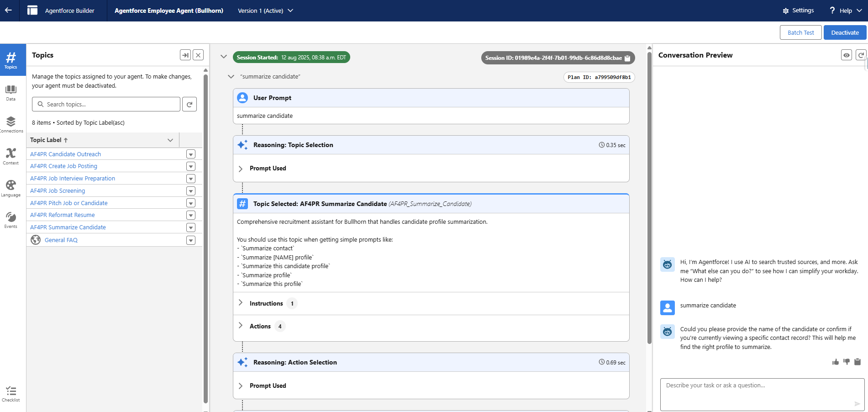The image size is (868, 412).
Task: Open the Context variables panel
Action: click(x=11, y=156)
